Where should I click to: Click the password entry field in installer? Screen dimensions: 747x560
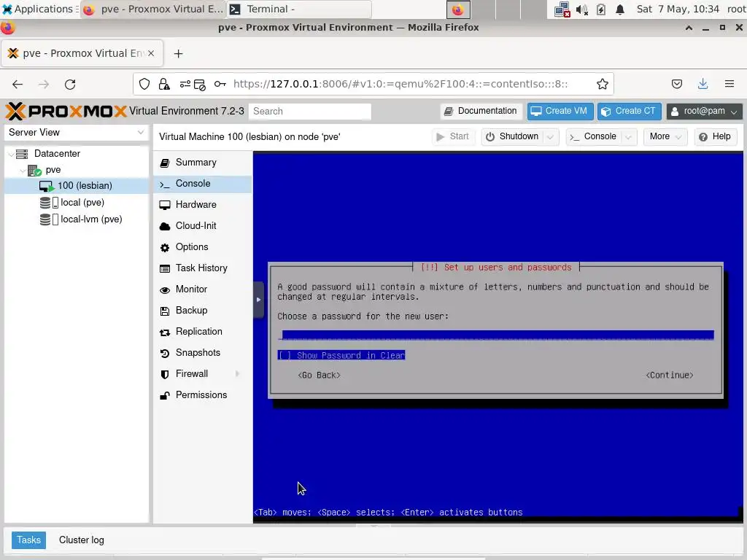tap(496, 335)
